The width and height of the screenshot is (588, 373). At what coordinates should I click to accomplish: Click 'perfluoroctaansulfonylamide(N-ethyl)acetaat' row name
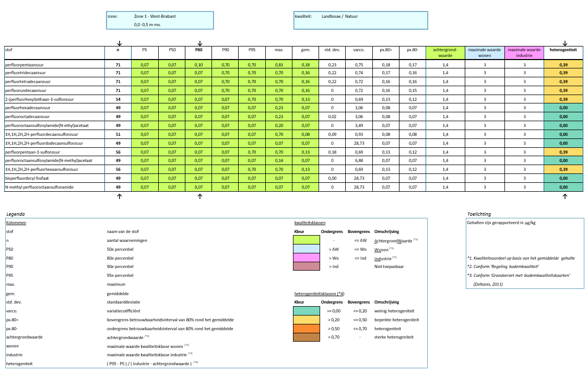click(x=46, y=125)
